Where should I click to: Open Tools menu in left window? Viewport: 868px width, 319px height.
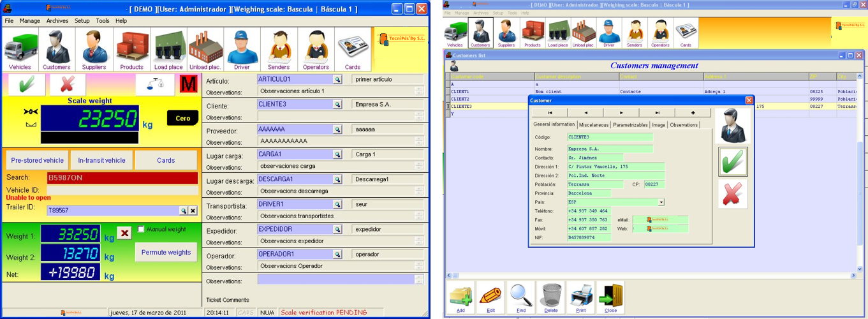tap(103, 20)
